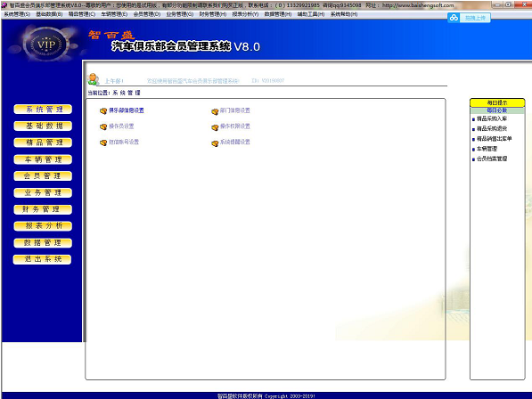The image size is (532, 399).
Task: Open the 财务管理(H) menu
Action: point(213,14)
